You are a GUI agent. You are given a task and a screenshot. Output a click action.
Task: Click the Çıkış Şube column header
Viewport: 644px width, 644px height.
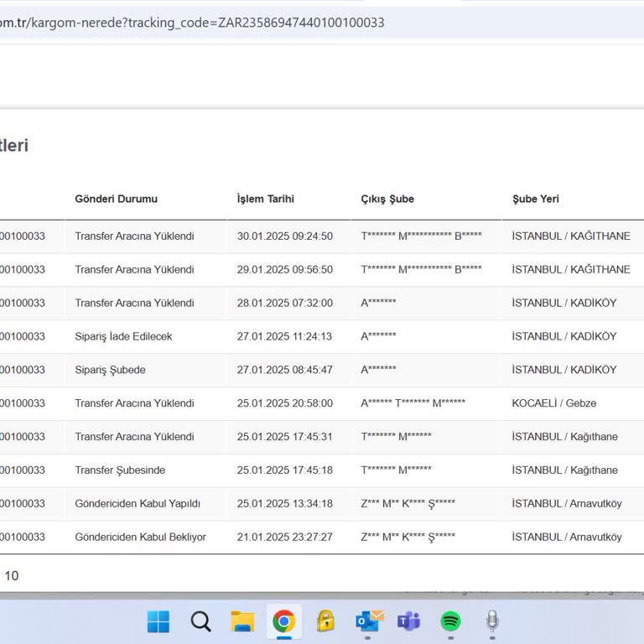(x=387, y=199)
